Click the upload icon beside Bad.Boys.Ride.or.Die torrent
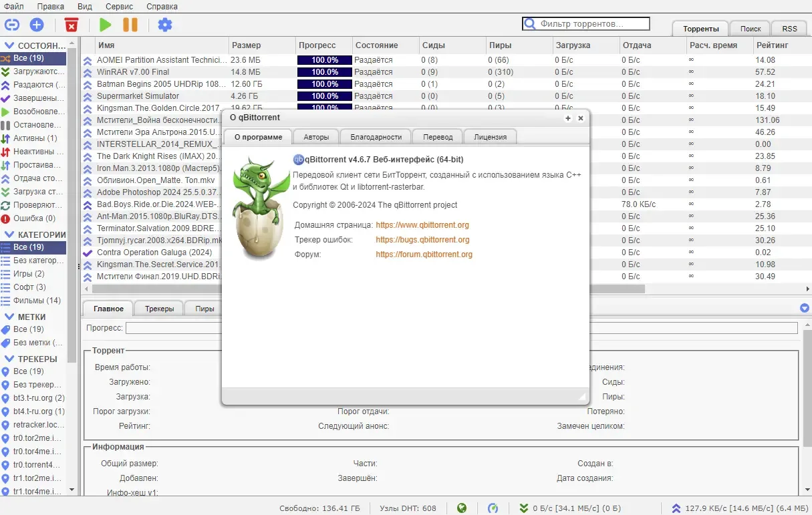This screenshot has width=812, height=515. pyautogui.click(x=88, y=204)
